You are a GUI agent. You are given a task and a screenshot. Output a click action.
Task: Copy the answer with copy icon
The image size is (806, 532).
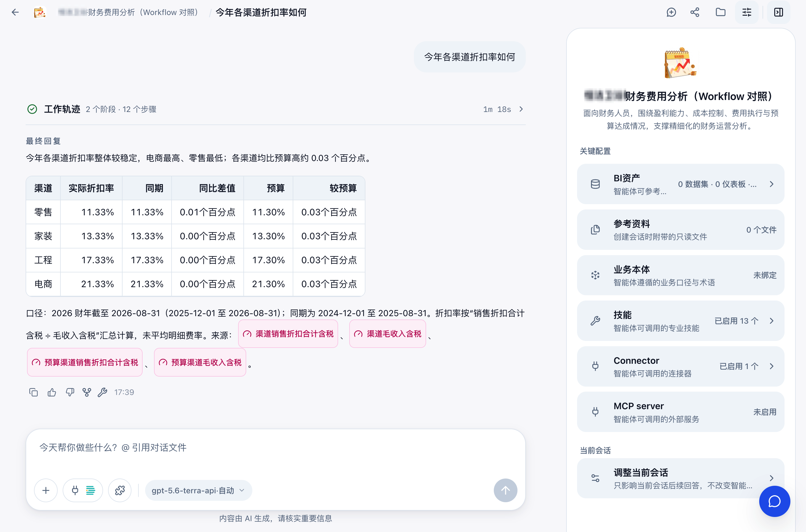33,392
